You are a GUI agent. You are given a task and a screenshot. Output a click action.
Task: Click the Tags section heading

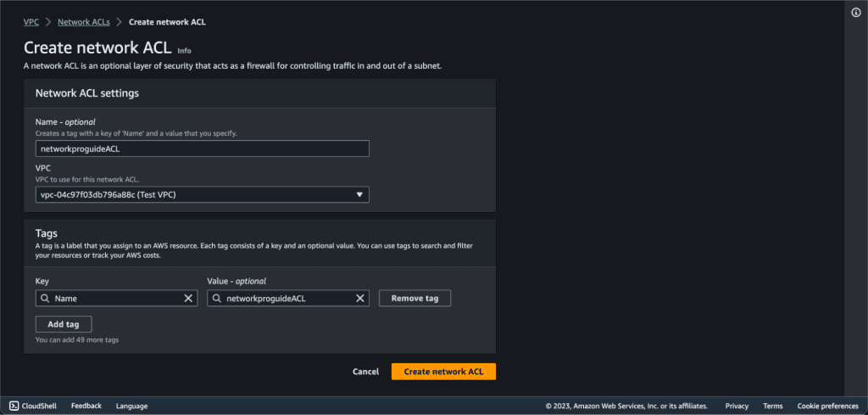coord(47,233)
